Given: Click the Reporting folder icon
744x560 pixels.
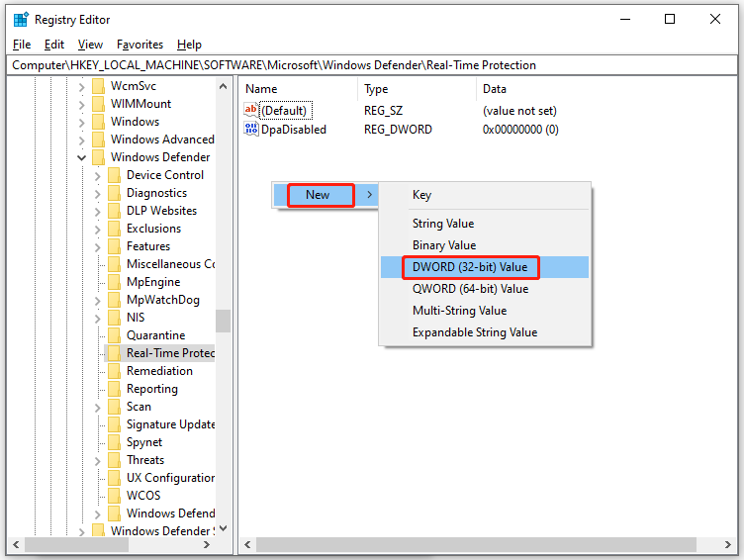Looking at the screenshot, I should (x=115, y=388).
